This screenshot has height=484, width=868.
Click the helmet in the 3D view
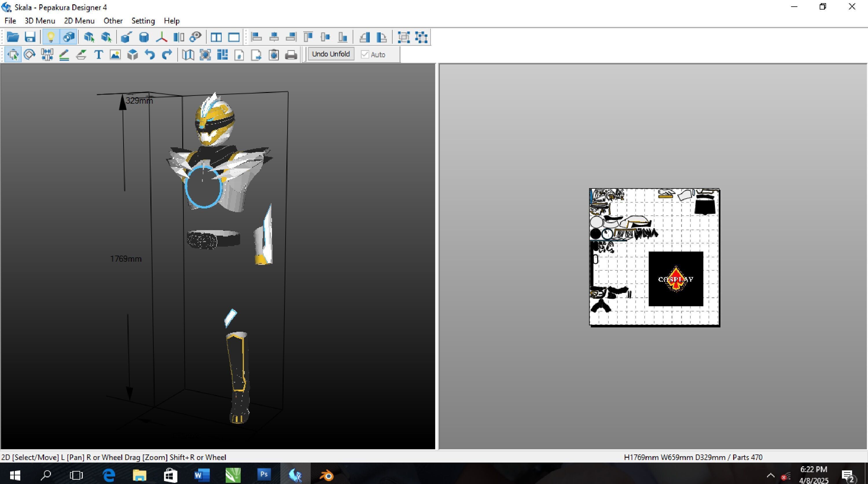coord(215,120)
